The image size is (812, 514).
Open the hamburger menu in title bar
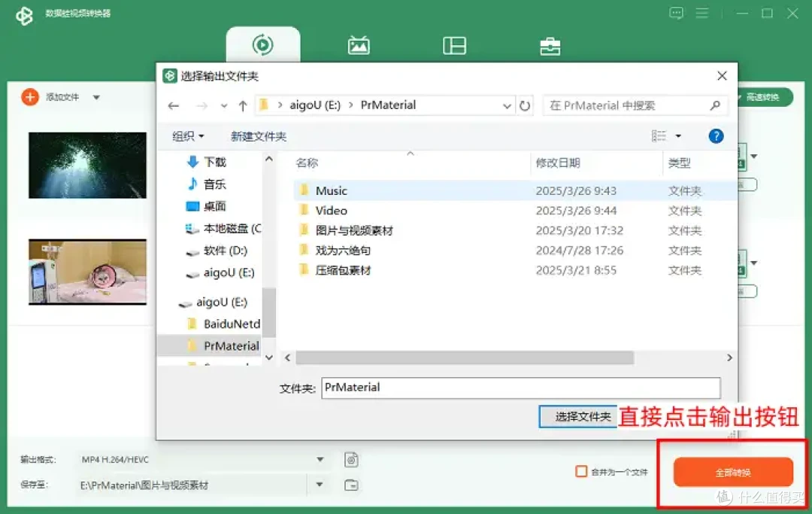[x=701, y=13]
